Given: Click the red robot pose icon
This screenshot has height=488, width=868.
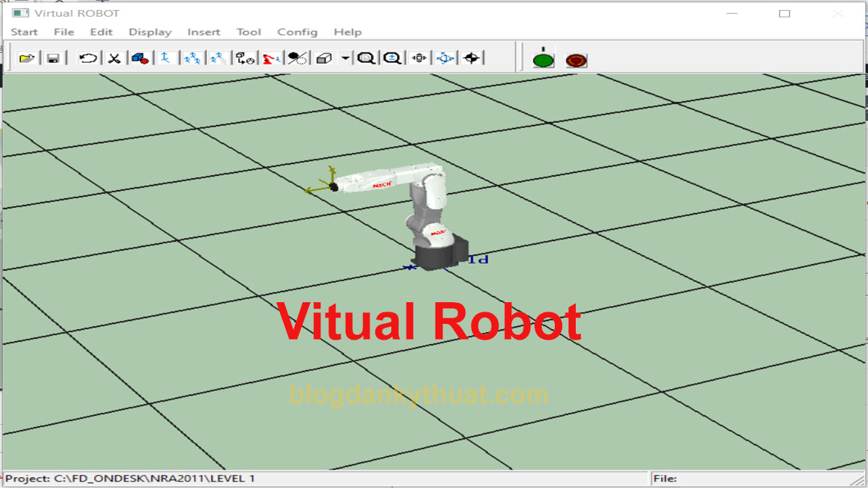Looking at the screenshot, I should pos(269,58).
